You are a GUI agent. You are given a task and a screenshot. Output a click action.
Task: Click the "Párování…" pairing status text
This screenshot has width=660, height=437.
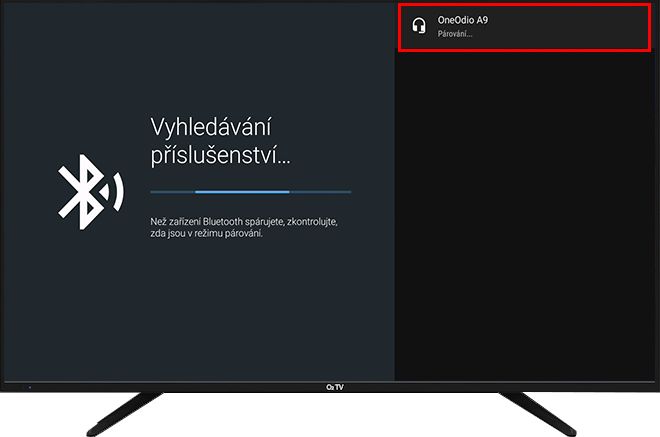(x=455, y=34)
